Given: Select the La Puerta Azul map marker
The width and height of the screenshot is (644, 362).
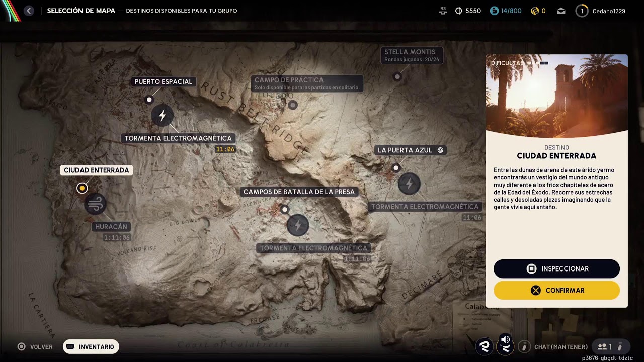Looking at the screenshot, I should [x=396, y=168].
